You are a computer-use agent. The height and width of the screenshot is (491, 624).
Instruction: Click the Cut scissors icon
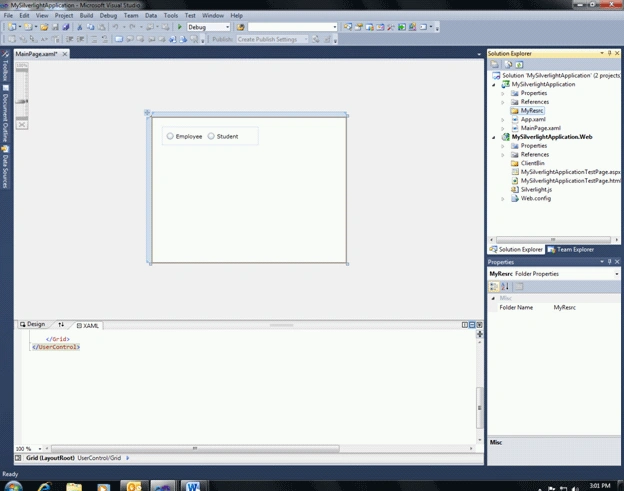(x=80, y=27)
